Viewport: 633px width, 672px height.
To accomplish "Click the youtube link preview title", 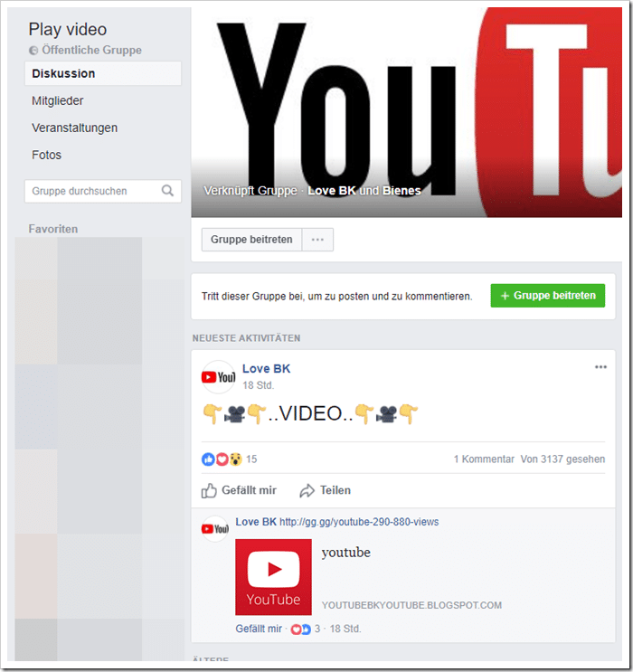I will pos(345,552).
